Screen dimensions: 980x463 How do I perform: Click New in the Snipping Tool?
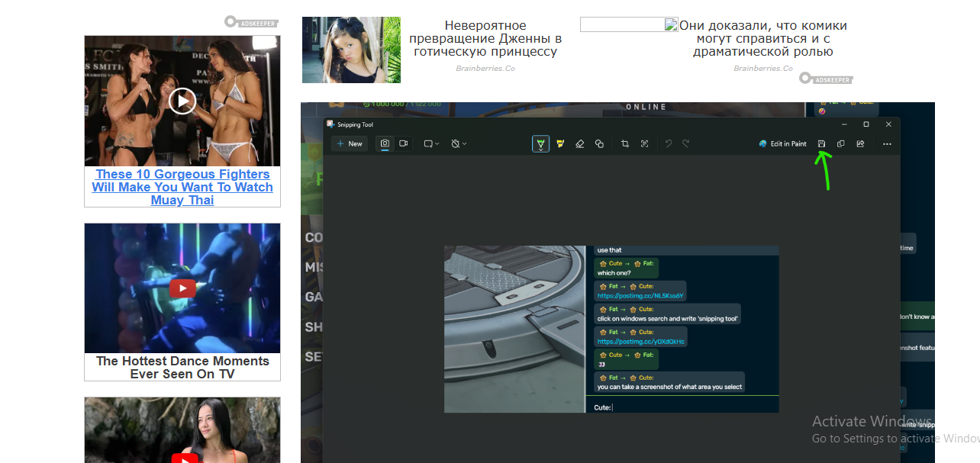pyautogui.click(x=350, y=143)
